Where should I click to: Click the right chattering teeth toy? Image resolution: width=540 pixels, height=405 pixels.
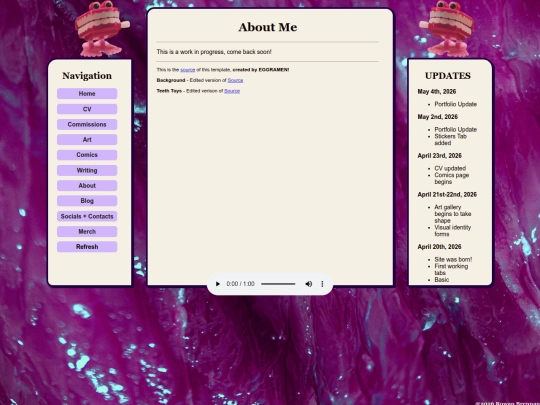(x=447, y=29)
